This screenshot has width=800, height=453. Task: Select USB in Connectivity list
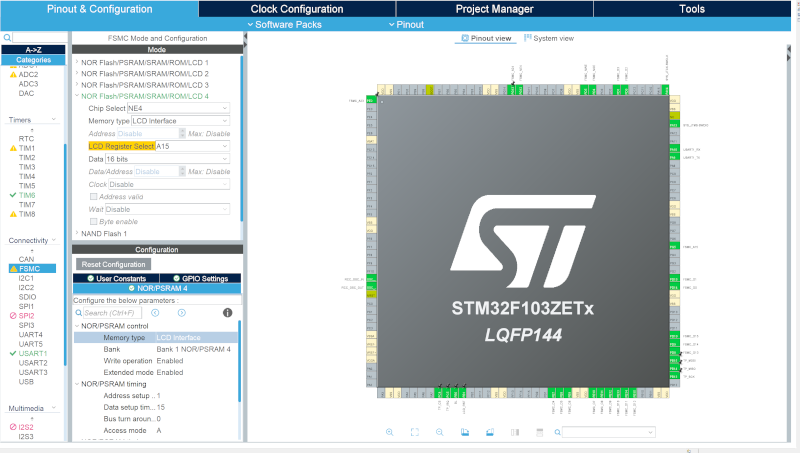click(26, 382)
